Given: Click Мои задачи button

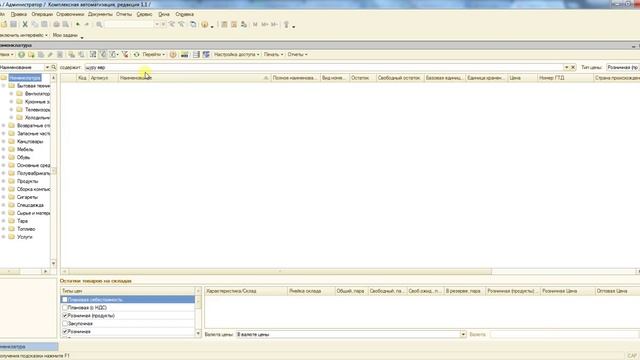Looking at the screenshot, I should coord(65,36).
